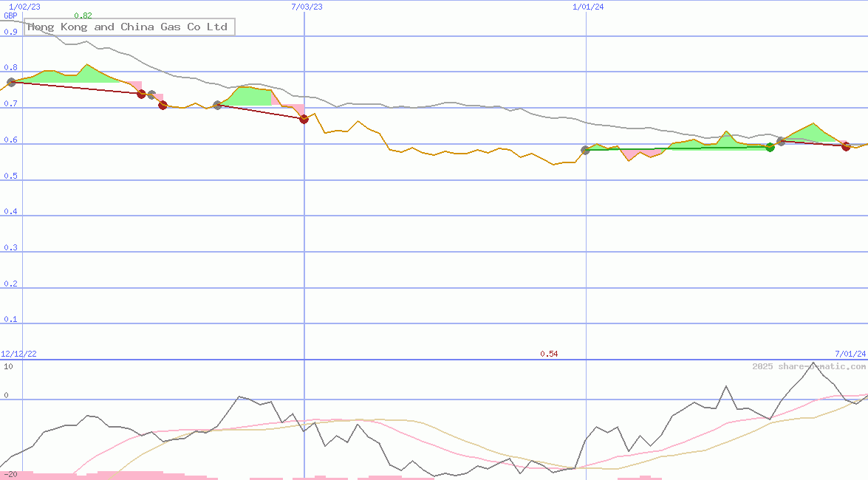868x480 pixels.
Task: Select the gray marker above the 7/03/23 gridline
Action: click(216, 104)
